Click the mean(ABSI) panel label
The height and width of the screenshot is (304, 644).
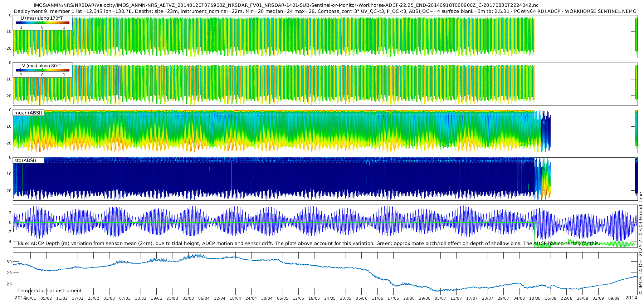28,113
